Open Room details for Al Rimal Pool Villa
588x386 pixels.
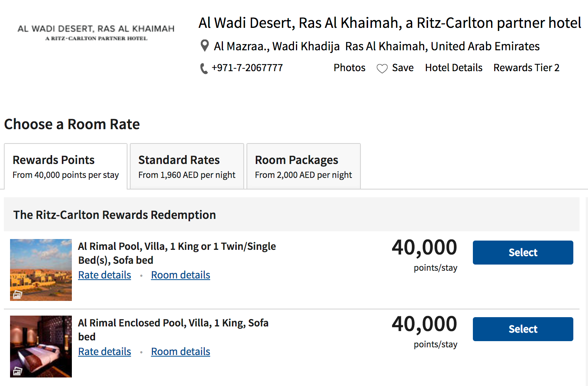[180, 275]
